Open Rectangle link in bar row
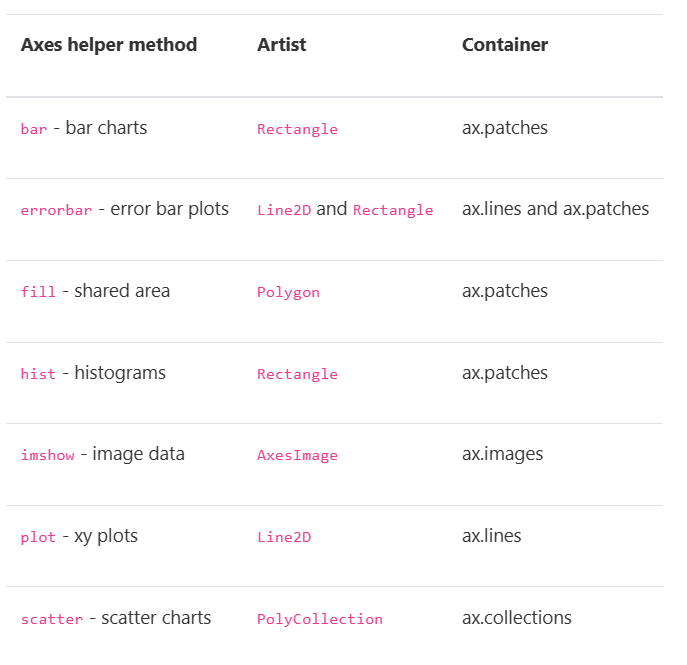This screenshot has height=665, width=687. click(297, 129)
